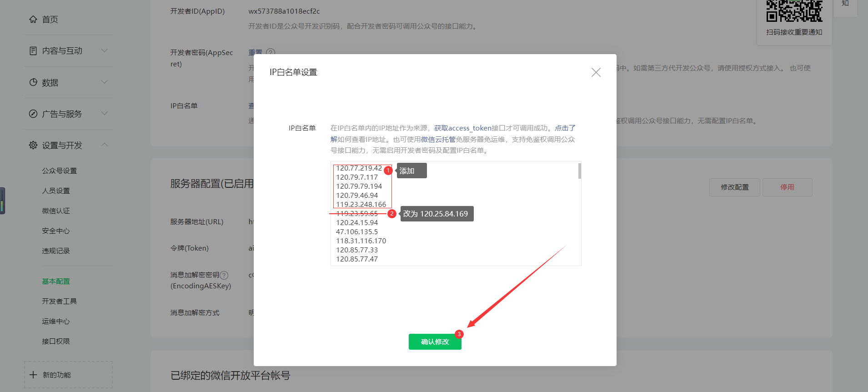This screenshot has width=868, height=392.
Task: Click the help icon next to 消息加解密密钥
Action: point(224,275)
